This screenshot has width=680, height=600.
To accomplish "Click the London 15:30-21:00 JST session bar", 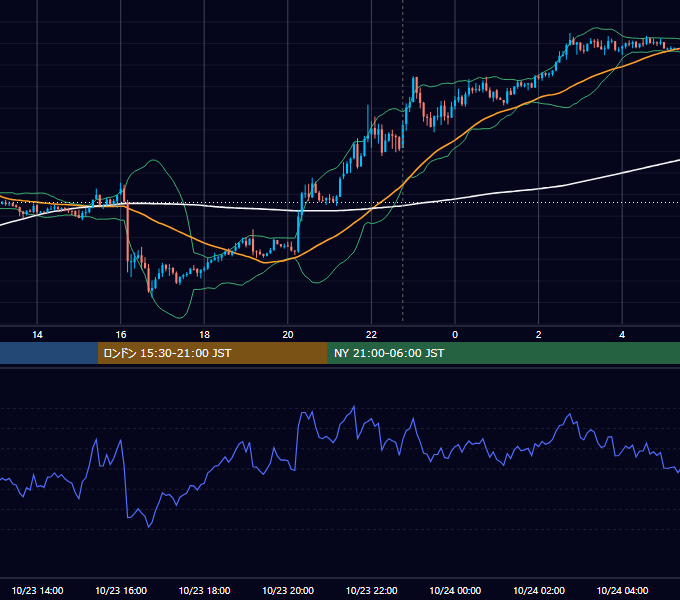I will click(212, 353).
